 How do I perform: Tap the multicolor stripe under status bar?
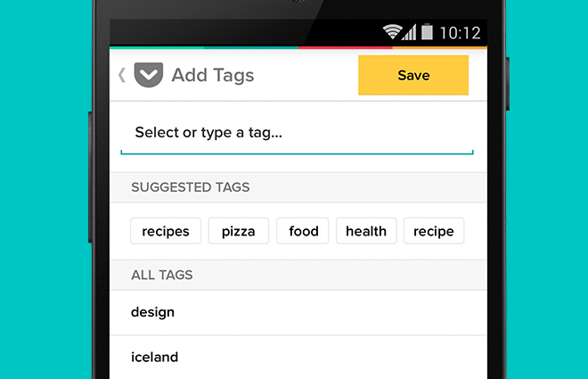(x=298, y=47)
